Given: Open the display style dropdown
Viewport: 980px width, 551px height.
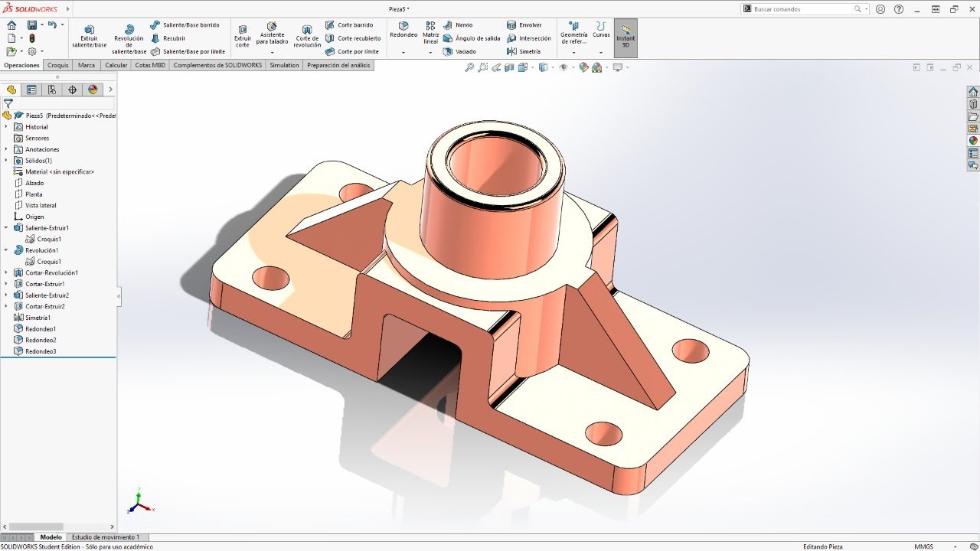Looking at the screenshot, I should pos(552,67).
